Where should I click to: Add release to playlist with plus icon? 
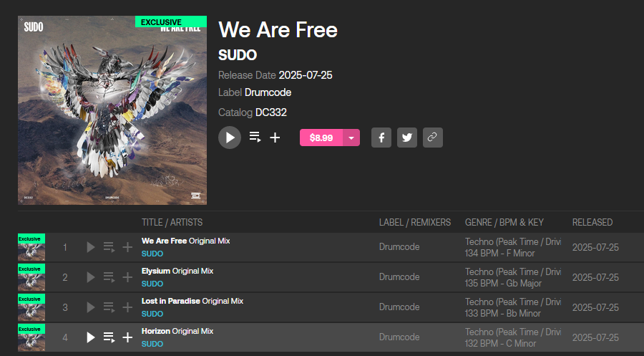tap(275, 138)
